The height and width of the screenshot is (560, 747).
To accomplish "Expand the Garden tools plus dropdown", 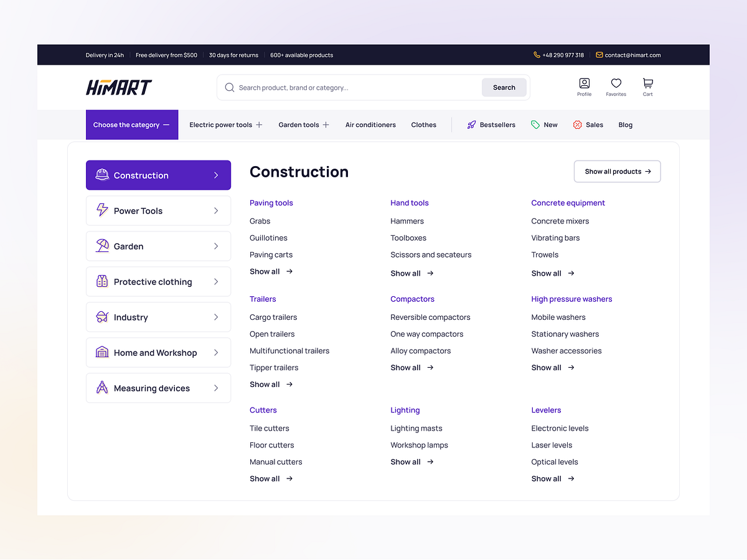I will (x=327, y=124).
